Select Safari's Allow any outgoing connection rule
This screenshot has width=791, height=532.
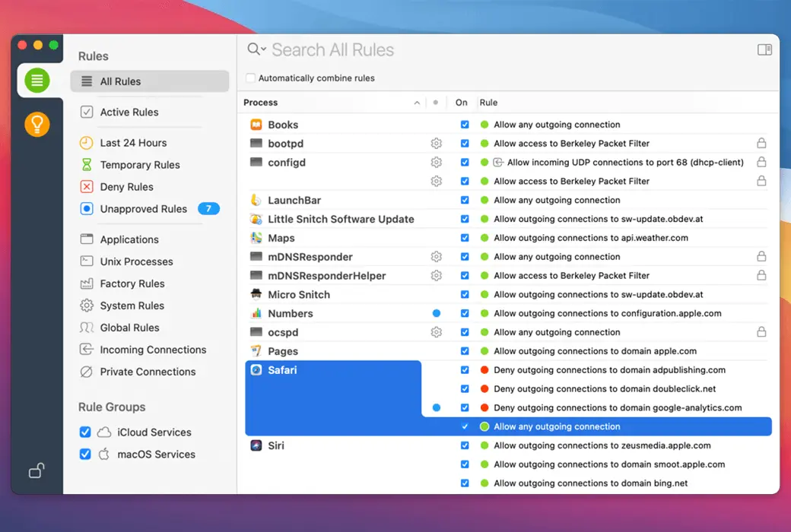[x=557, y=426]
